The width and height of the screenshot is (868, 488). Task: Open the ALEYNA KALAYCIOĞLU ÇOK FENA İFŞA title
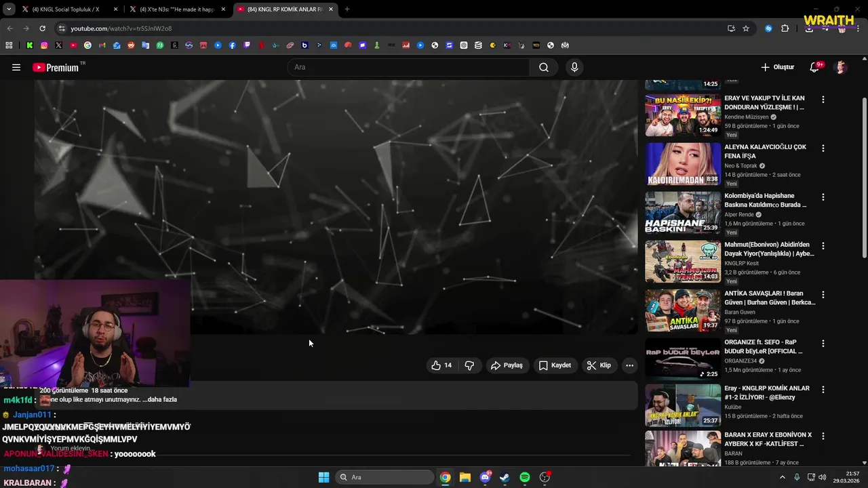765,151
